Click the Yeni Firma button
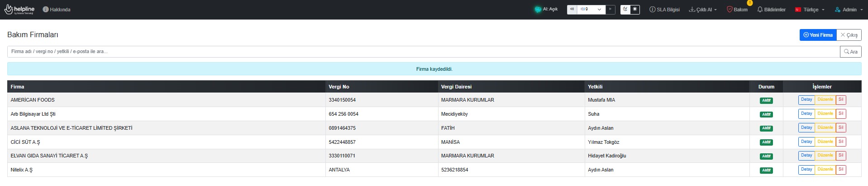 tap(818, 35)
